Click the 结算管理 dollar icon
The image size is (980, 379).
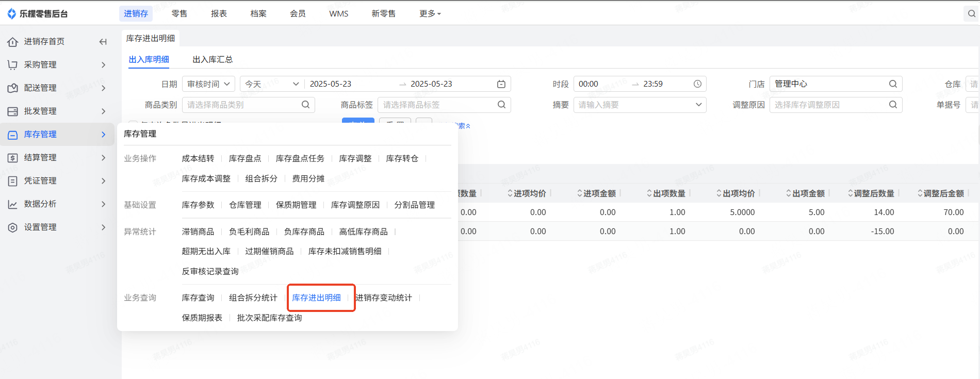[13, 158]
